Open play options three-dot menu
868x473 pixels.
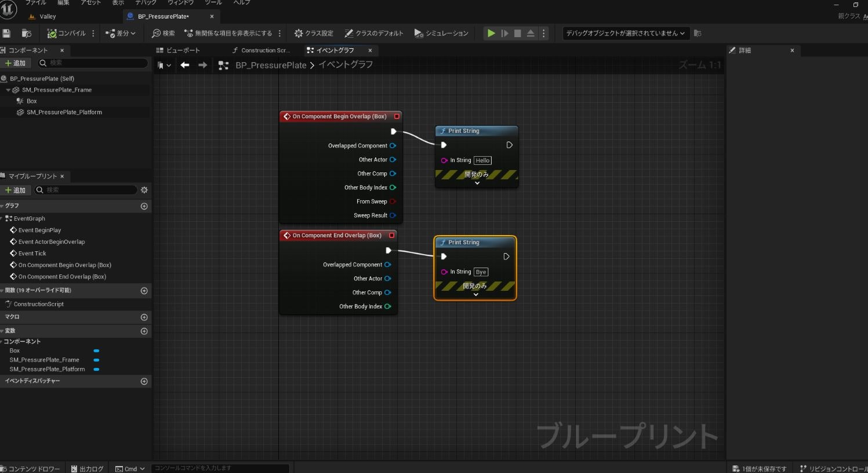[x=543, y=34]
